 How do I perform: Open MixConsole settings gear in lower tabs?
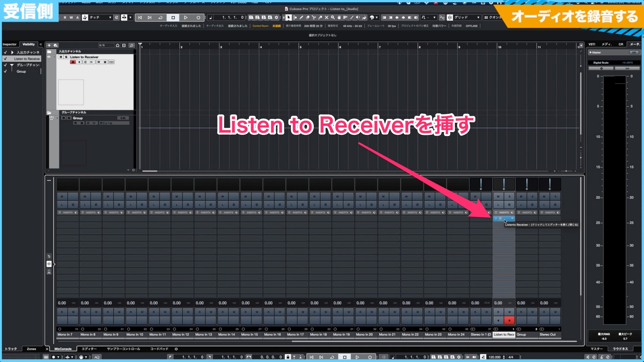[x=176, y=349]
